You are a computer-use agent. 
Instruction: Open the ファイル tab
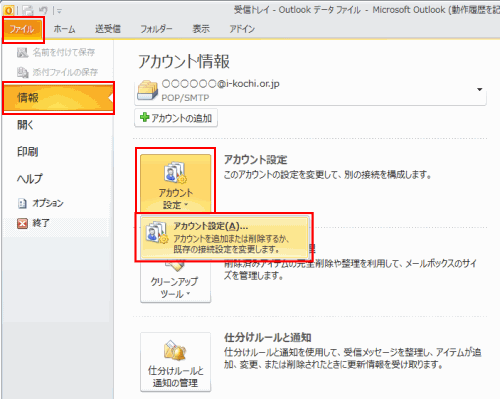point(23,29)
